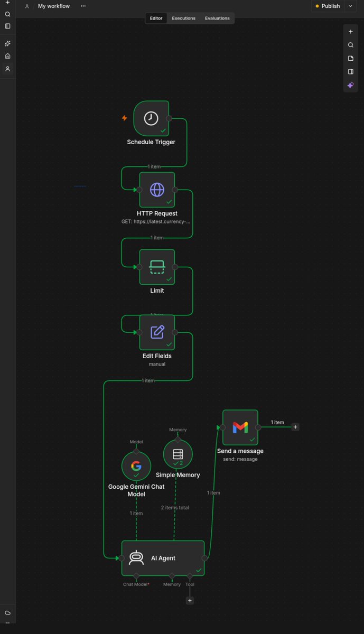
Task: Add a sticky note via canvas toolbar icon
Action: click(x=350, y=58)
